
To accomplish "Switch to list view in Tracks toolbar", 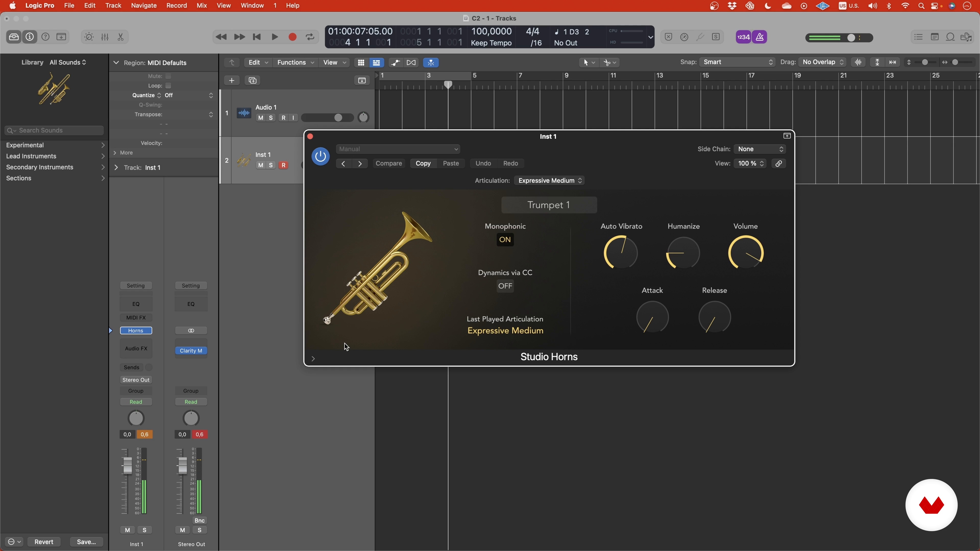I will pos(376,62).
